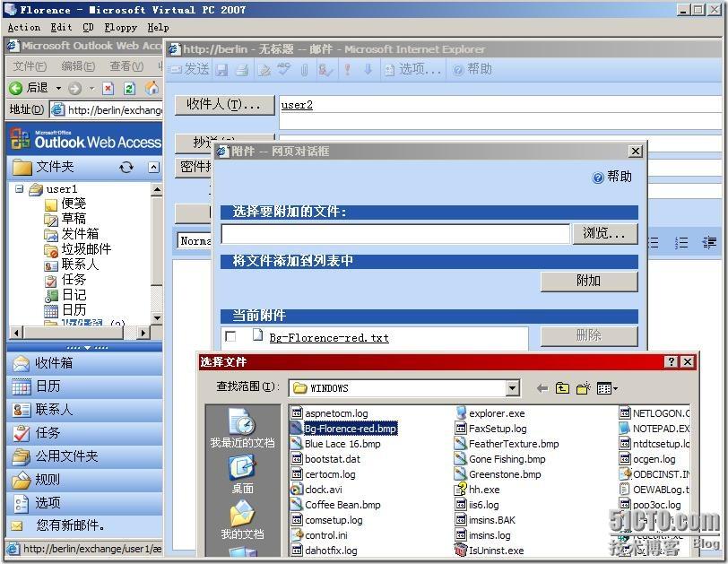Open 规则 (Rules) in navigation pane
The image size is (728, 564).
tap(84, 480)
